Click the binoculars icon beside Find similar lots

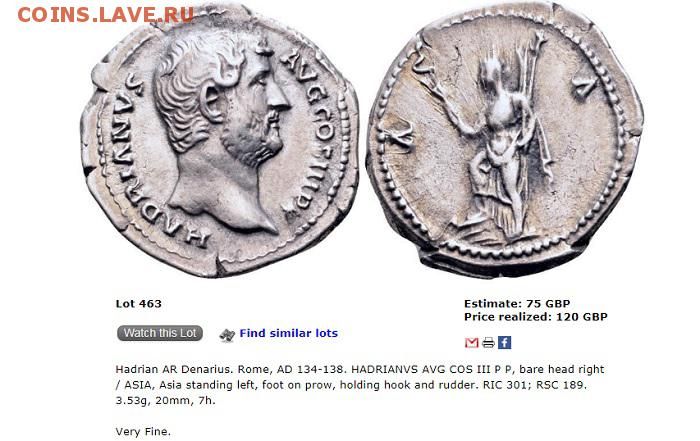pos(227,335)
